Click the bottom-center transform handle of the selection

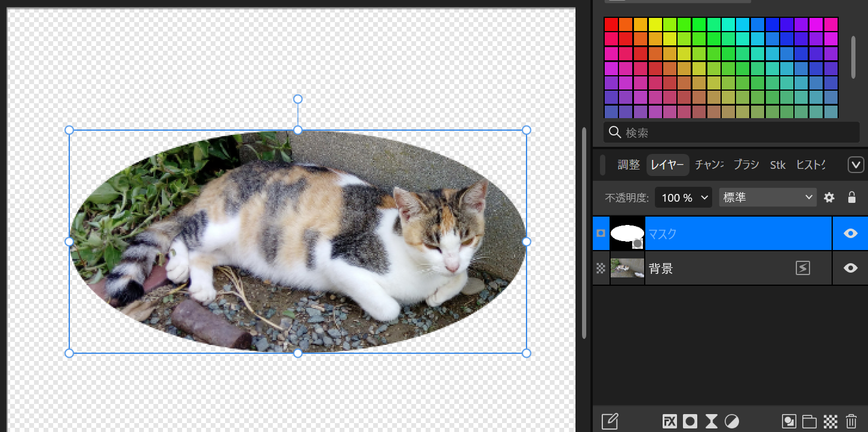pyautogui.click(x=298, y=353)
